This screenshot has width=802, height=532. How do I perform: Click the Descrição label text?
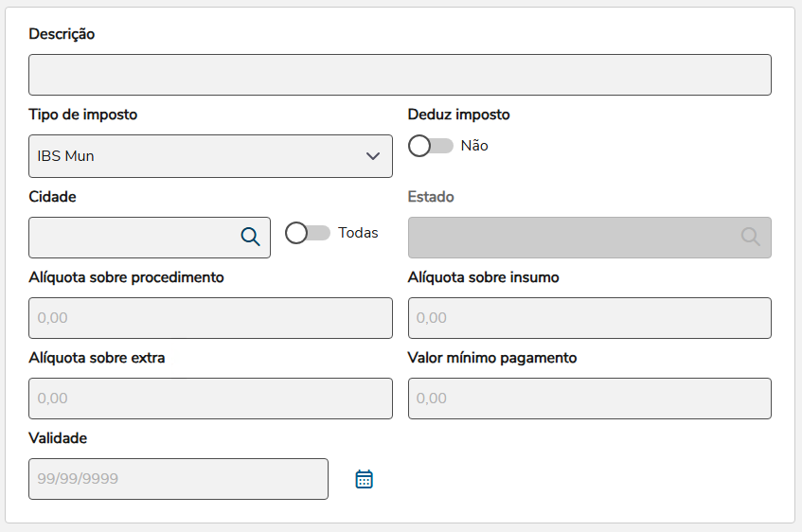[62, 34]
